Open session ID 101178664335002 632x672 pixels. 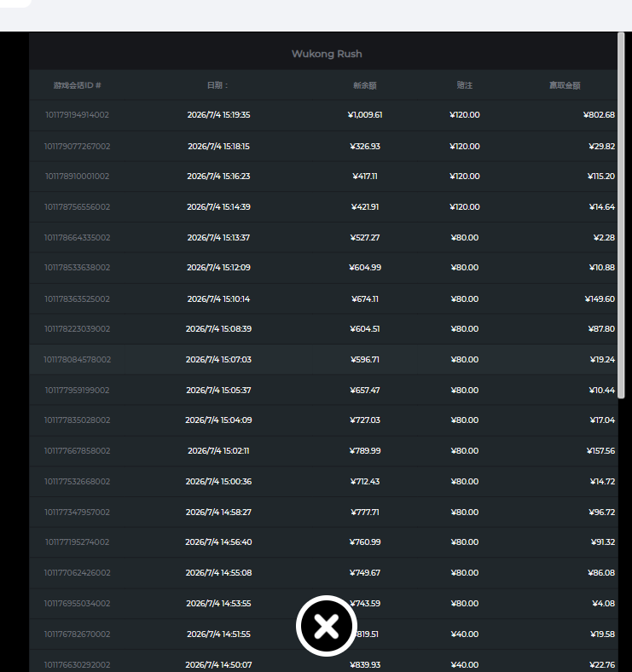pos(77,237)
